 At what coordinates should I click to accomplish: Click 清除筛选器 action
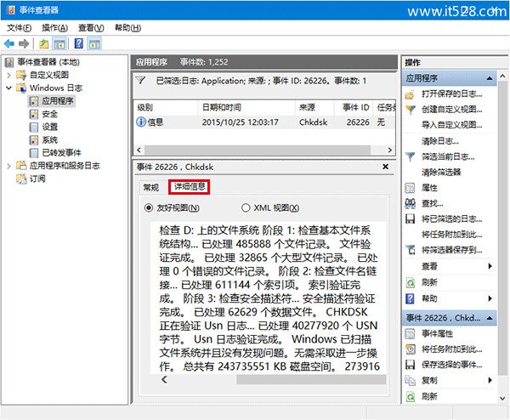point(441,172)
